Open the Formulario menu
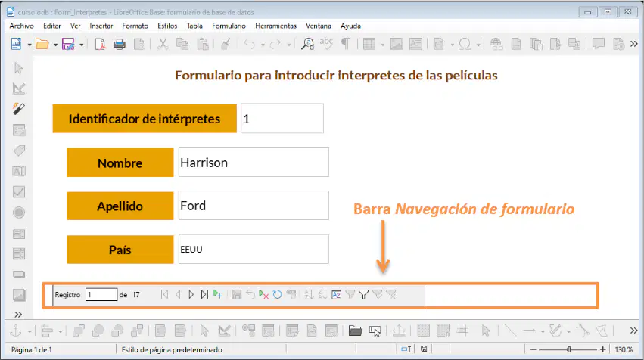The width and height of the screenshot is (644, 360). pos(229,26)
